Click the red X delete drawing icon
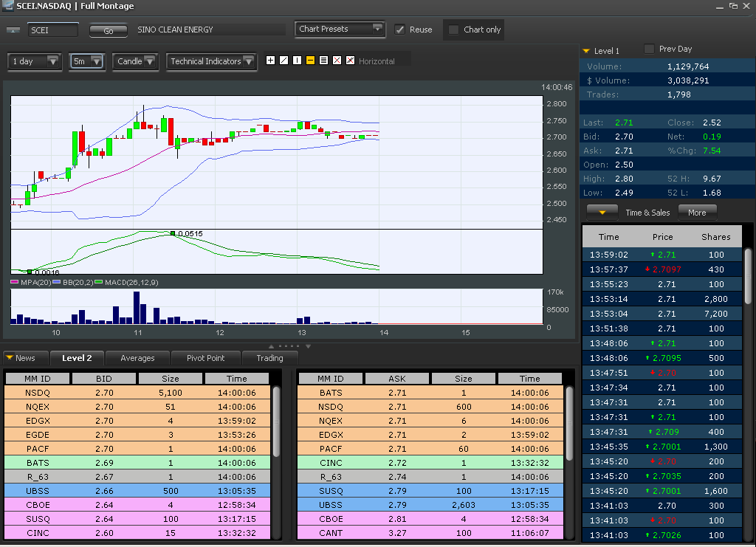The width and height of the screenshot is (756, 547). 337,61
